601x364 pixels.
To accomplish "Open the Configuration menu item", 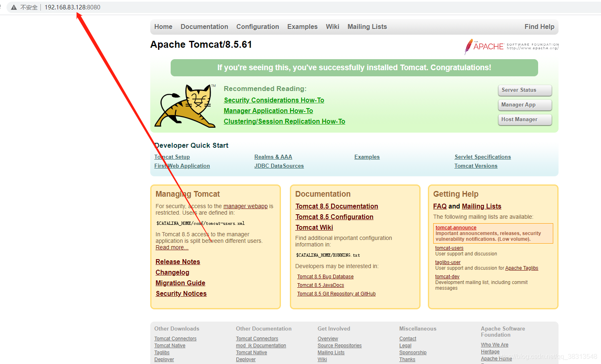I will pyautogui.click(x=258, y=27).
